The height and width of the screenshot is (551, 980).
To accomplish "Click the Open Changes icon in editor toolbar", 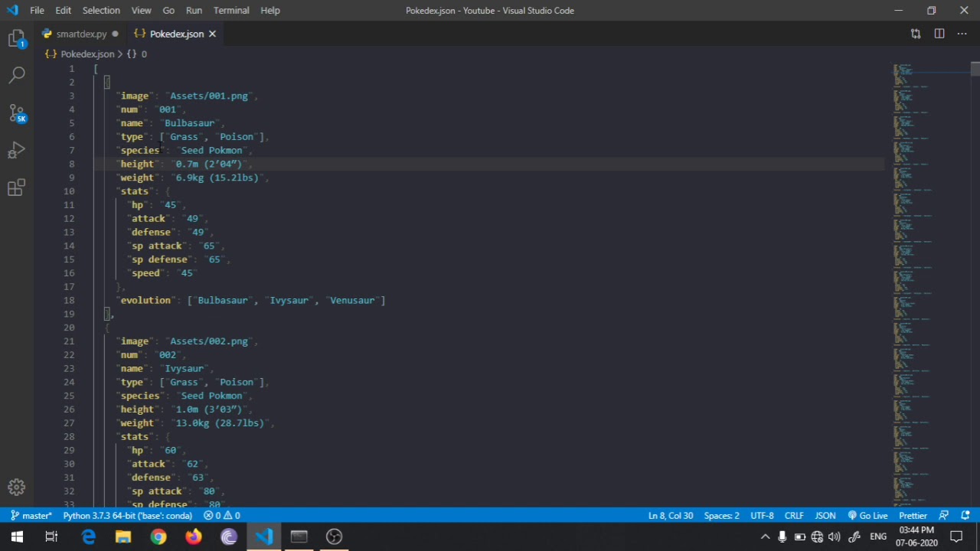I will pos(916,34).
